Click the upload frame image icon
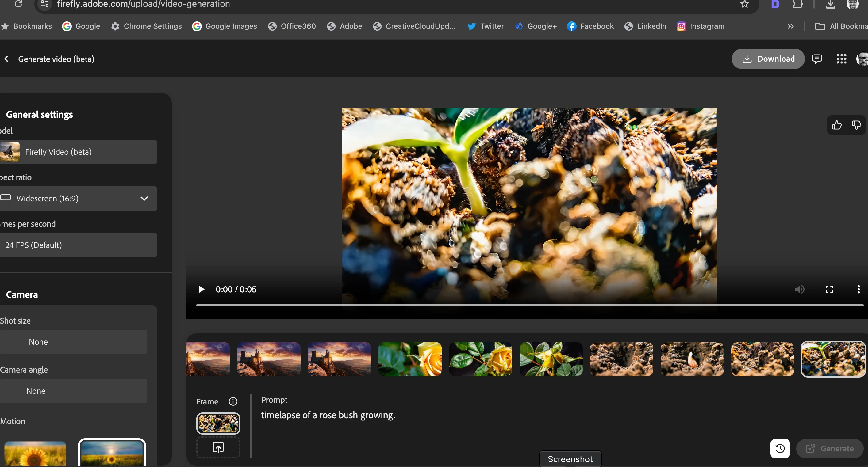The image size is (868, 467). 218,447
